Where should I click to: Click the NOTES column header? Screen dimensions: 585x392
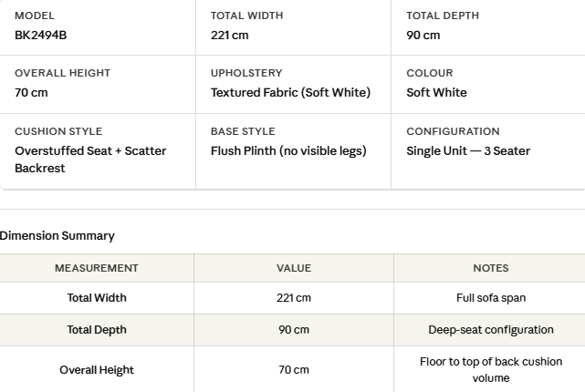point(491,268)
